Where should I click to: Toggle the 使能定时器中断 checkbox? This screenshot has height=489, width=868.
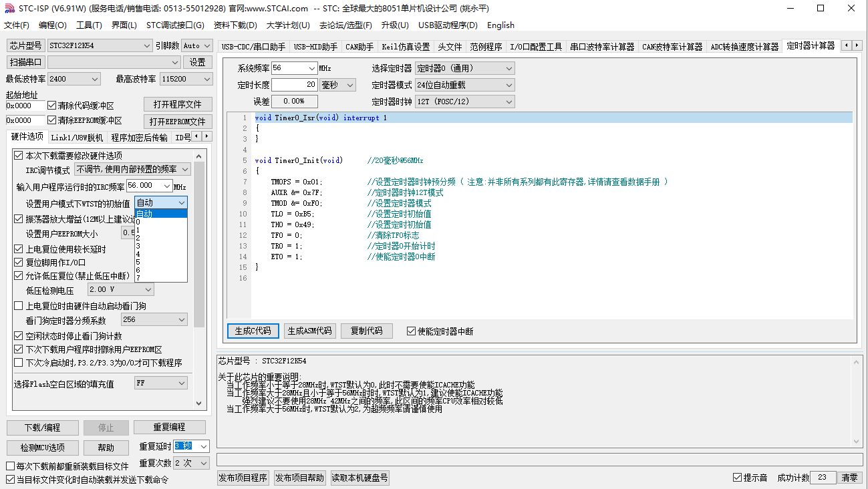[x=412, y=331]
